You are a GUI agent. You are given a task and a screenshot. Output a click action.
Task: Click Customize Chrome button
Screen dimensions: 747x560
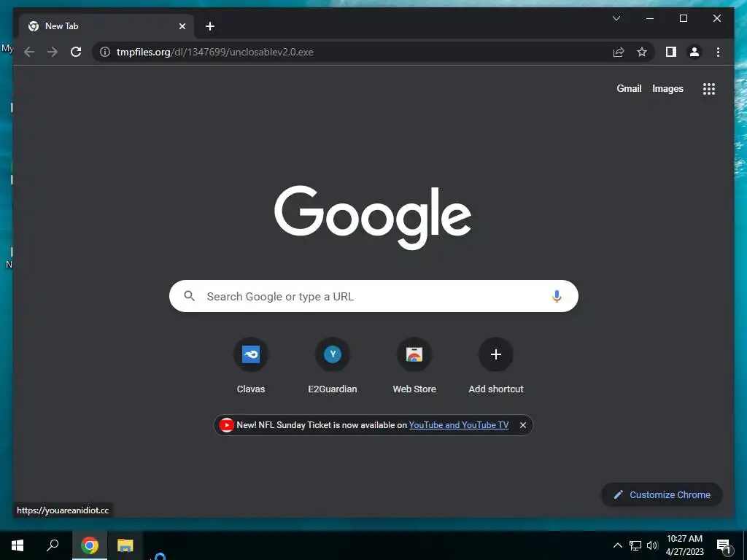[662, 495]
